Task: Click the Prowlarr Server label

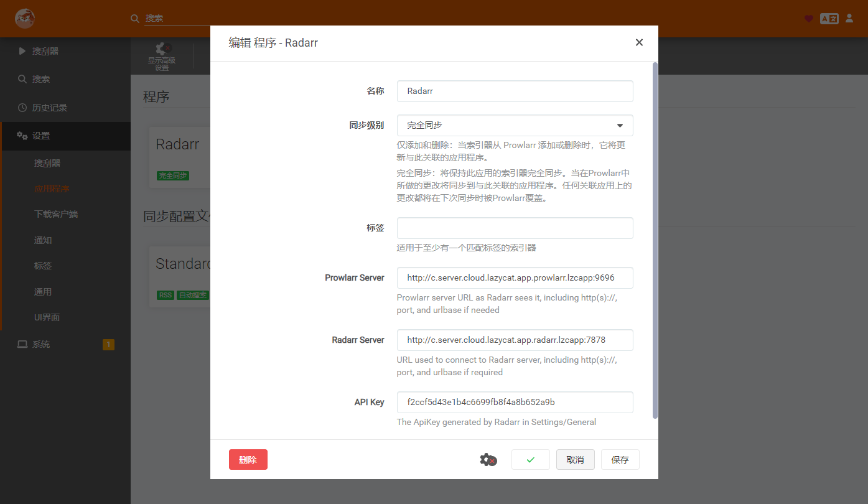Action: tap(355, 278)
